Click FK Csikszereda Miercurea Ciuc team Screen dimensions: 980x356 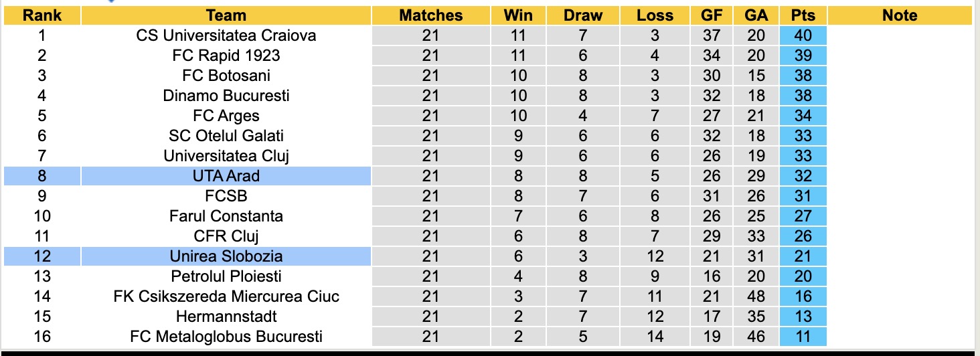[226, 296]
